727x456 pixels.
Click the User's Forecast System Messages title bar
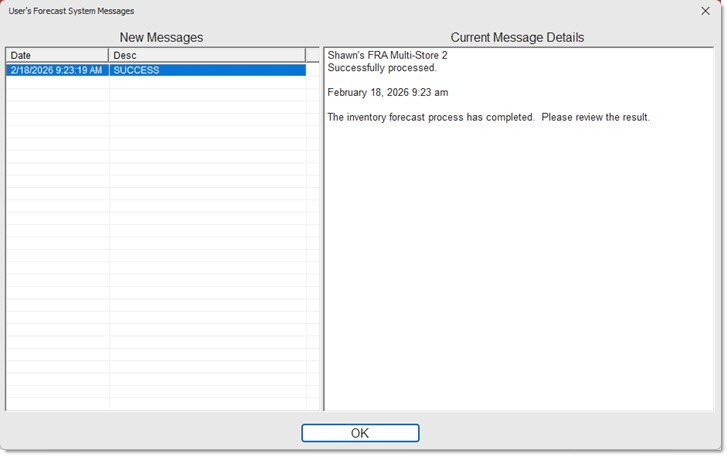[x=300, y=11]
